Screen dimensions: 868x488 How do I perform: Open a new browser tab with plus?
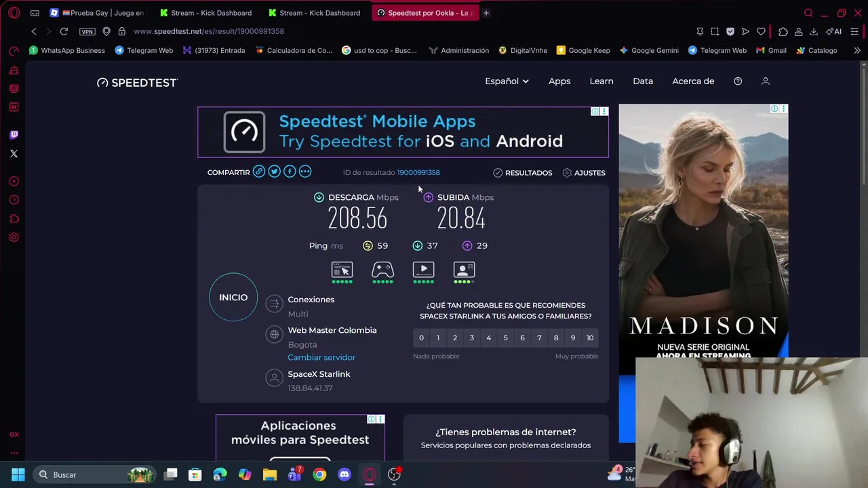point(486,13)
